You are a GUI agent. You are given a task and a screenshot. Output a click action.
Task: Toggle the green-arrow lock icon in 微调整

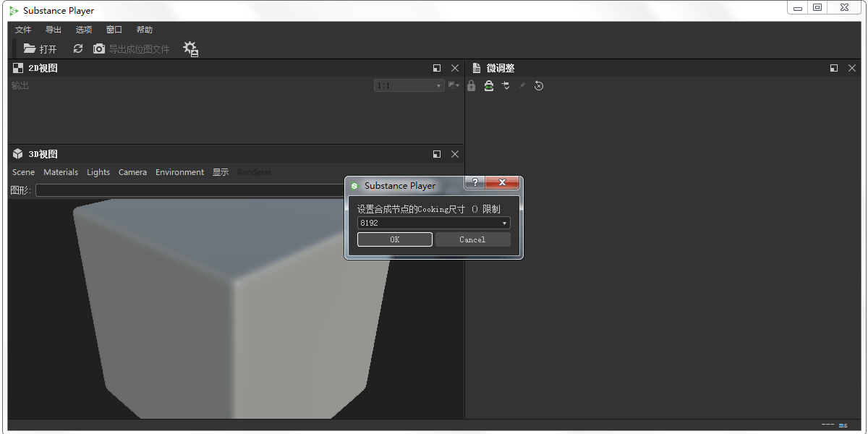(x=489, y=85)
